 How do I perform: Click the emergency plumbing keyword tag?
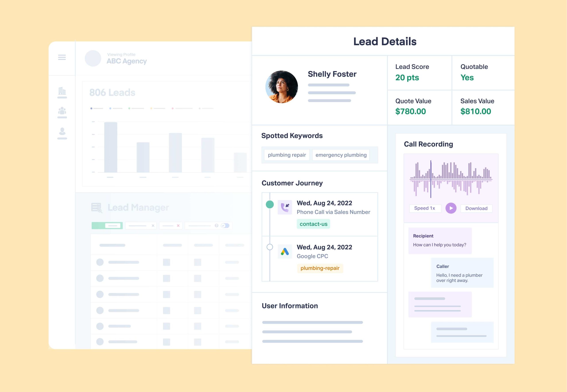tap(341, 155)
